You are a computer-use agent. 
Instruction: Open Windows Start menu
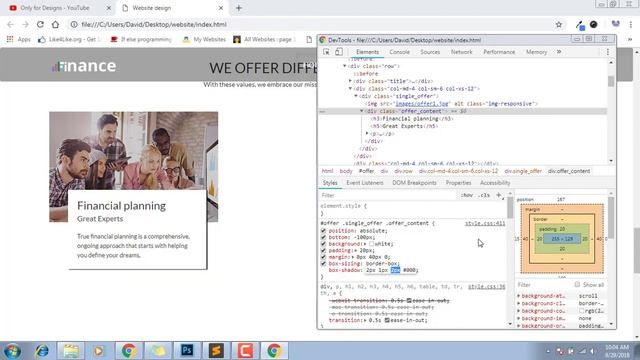13,351
